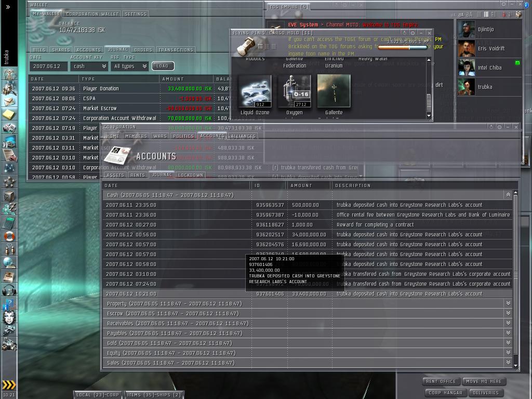This screenshot has width=532, height=399.
Task: Click the face portrait icon in sidebar
Action: point(9,317)
